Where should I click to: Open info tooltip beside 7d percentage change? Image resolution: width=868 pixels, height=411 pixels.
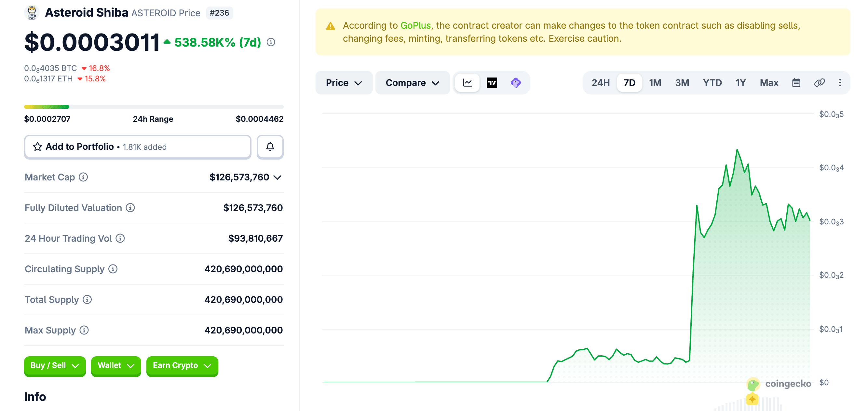pyautogui.click(x=271, y=42)
